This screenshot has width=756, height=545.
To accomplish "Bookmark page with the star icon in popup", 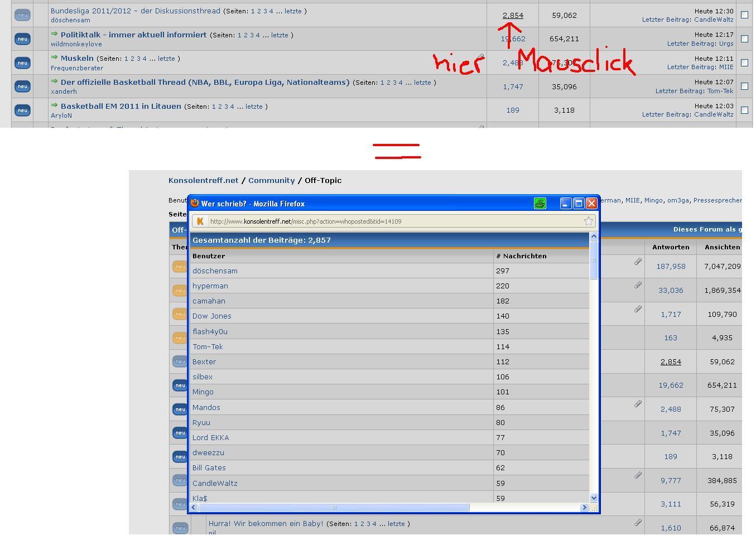I will (588, 221).
